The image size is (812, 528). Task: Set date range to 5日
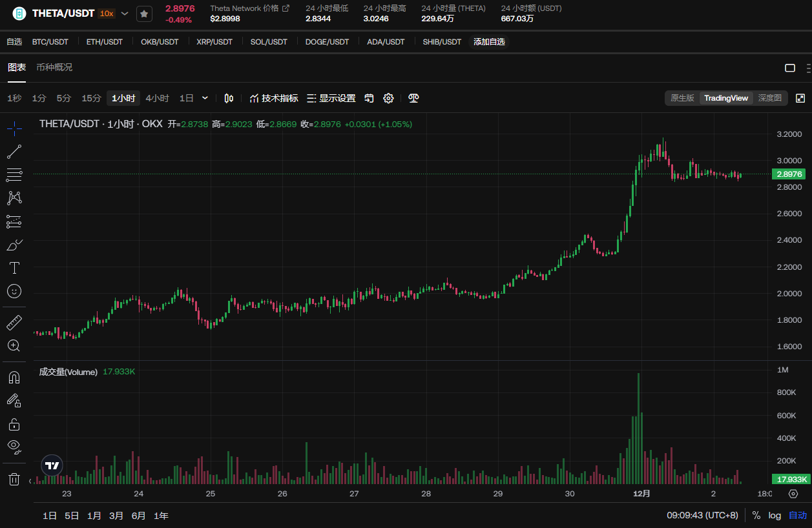tap(72, 516)
